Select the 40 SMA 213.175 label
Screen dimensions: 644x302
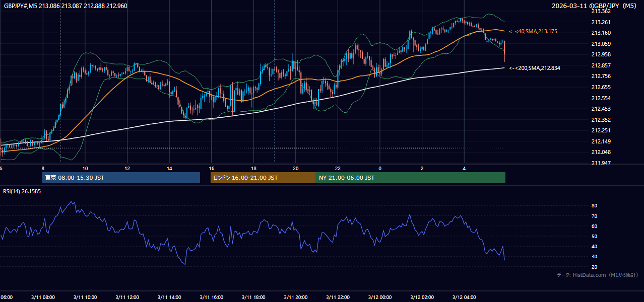[533, 31]
